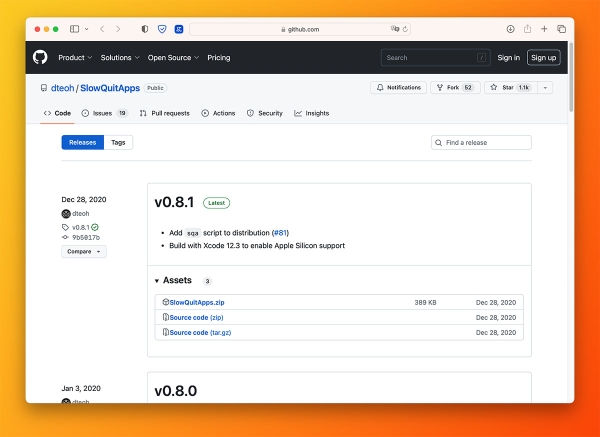Open the Issues tab
Screen dimensions: 600x437
[104, 114]
